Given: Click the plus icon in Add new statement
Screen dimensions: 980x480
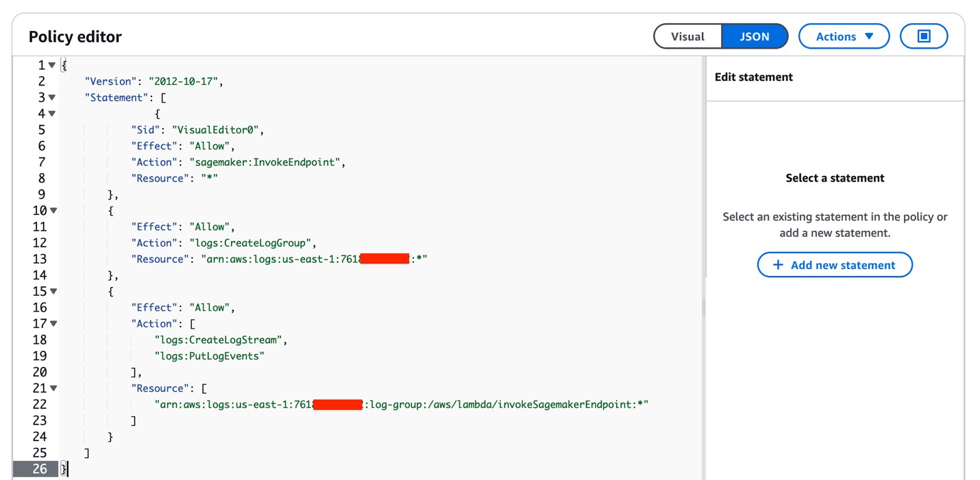Looking at the screenshot, I should tap(778, 265).
